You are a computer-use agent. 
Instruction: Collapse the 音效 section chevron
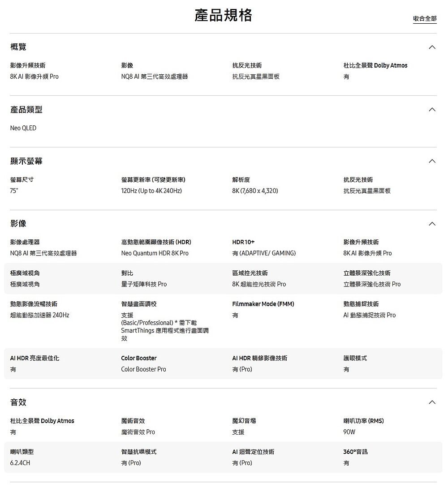click(x=431, y=402)
